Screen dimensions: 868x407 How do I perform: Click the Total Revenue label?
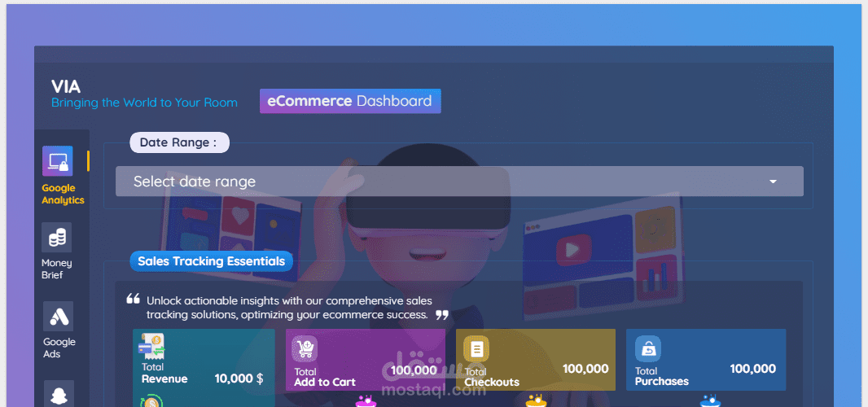164,374
